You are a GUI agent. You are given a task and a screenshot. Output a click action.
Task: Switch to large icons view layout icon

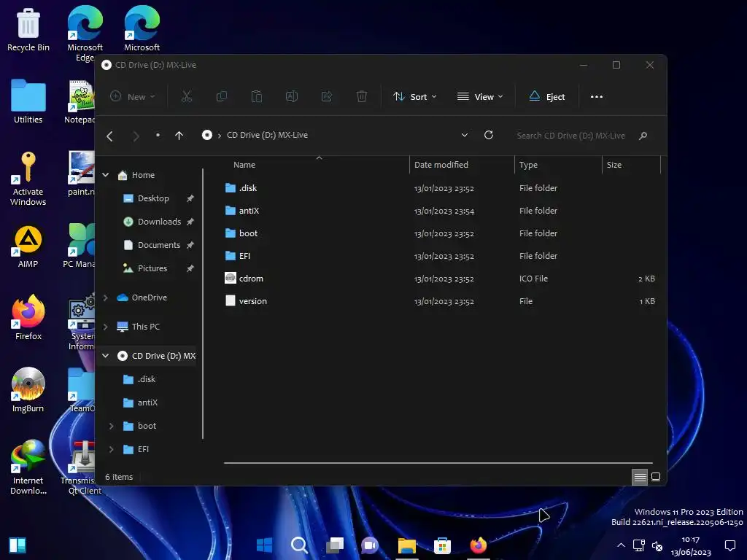point(656,477)
